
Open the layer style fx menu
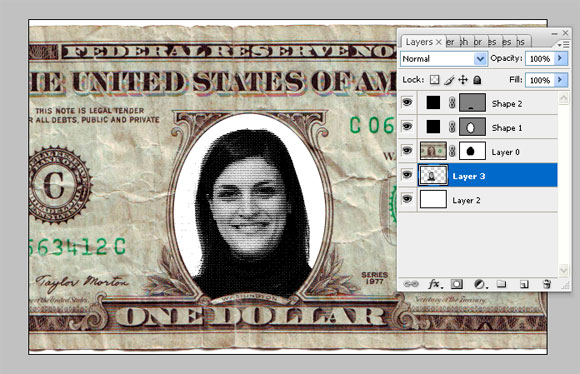[435, 284]
